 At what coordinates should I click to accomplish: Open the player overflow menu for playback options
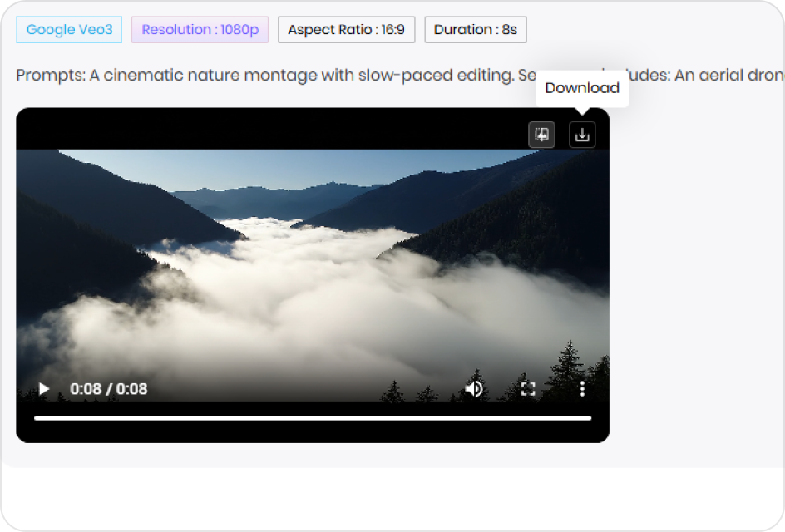(x=582, y=388)
